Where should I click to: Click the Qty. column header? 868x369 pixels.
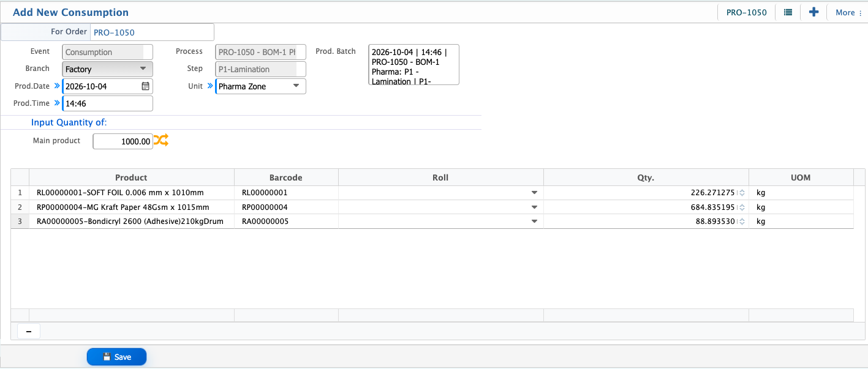(x=646, y=177)
